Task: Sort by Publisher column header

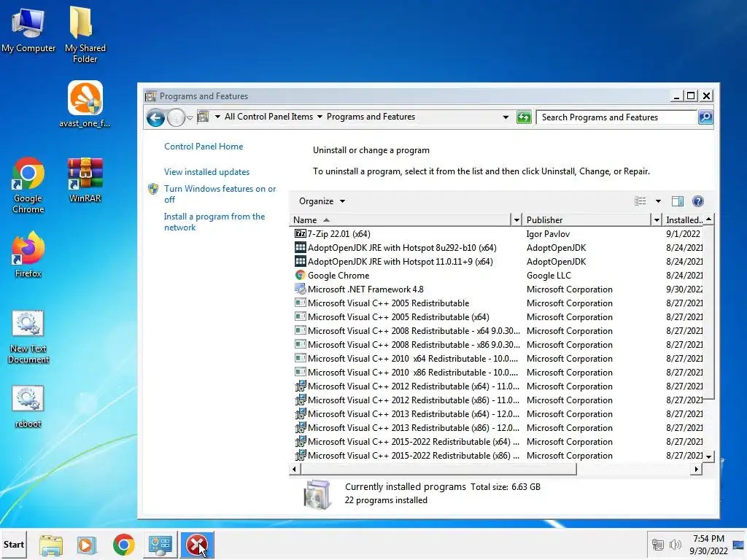Action: click(587, 220)
